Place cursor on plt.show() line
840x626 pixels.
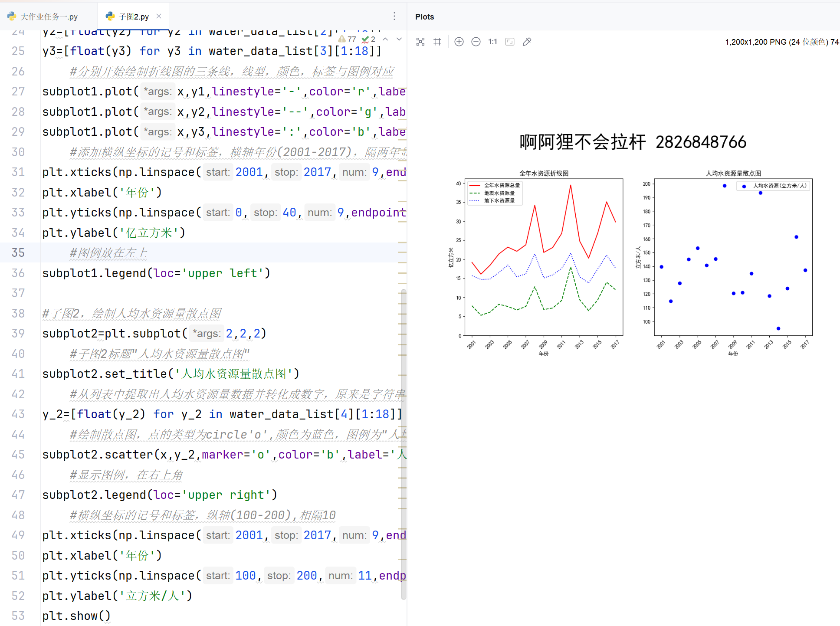tap(76, 616)
